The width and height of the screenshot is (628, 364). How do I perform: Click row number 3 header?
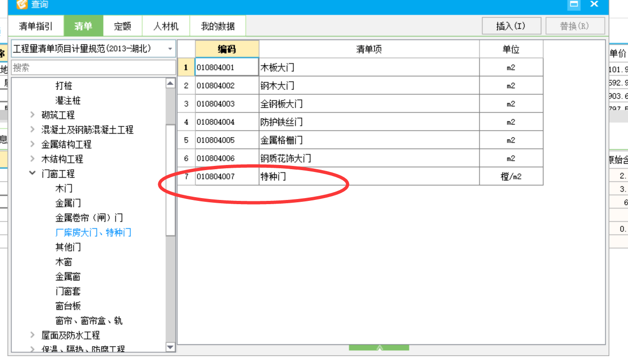click(186, 104)
